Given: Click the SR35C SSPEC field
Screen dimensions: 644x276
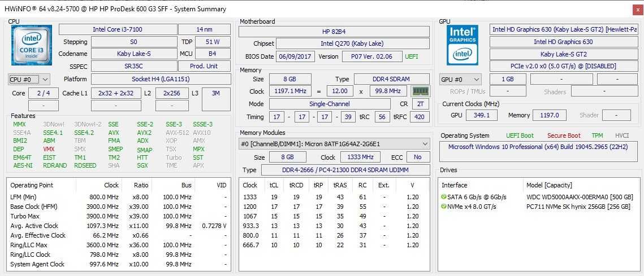Looking at the screenshot, I should [x=133, y=66].
